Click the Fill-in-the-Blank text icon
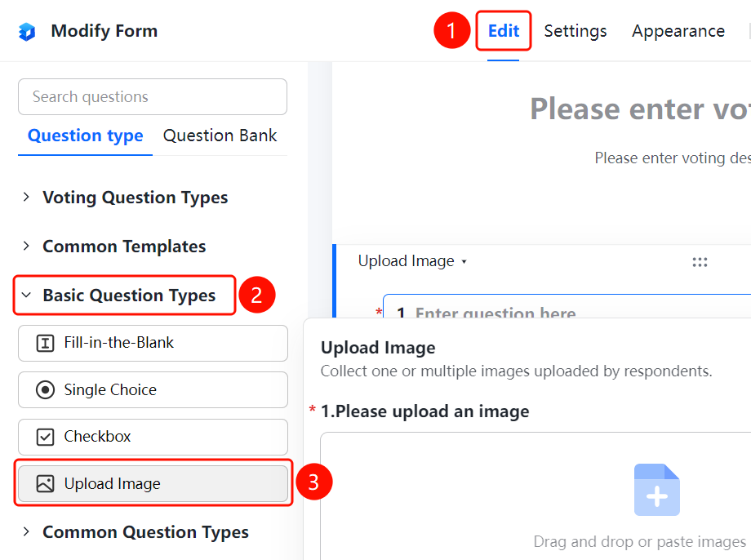The image size is (751, 560). [45, 343]
